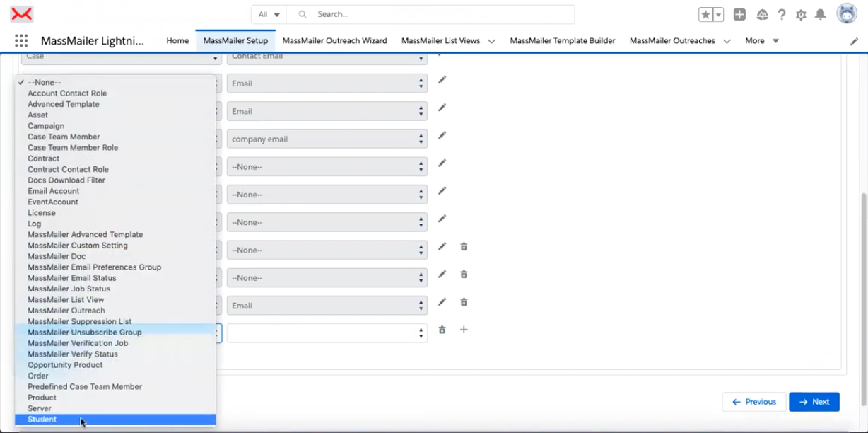
Task: Click the search magnifier icon
Action: tap(303, 14)
